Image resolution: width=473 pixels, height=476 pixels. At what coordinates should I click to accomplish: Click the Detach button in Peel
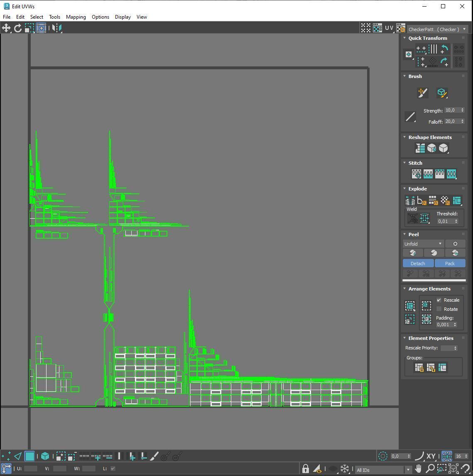(x=418, y=264)
